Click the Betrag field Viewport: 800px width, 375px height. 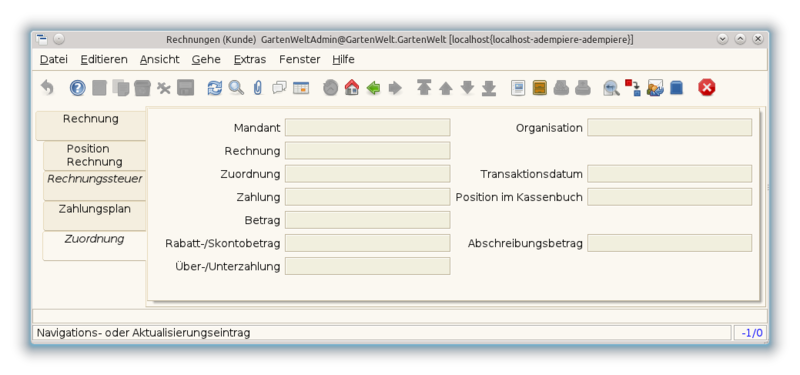(367, 220)
